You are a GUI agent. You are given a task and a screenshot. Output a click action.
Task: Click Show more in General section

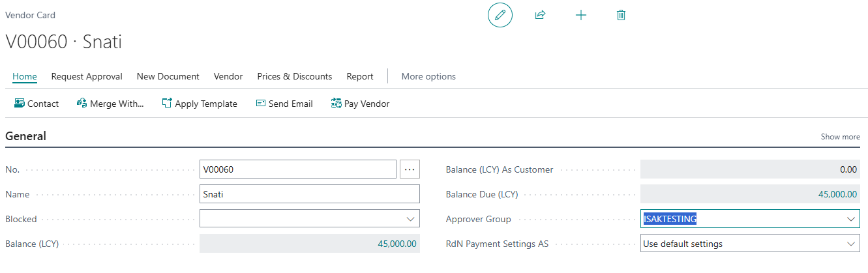(840, 137)
